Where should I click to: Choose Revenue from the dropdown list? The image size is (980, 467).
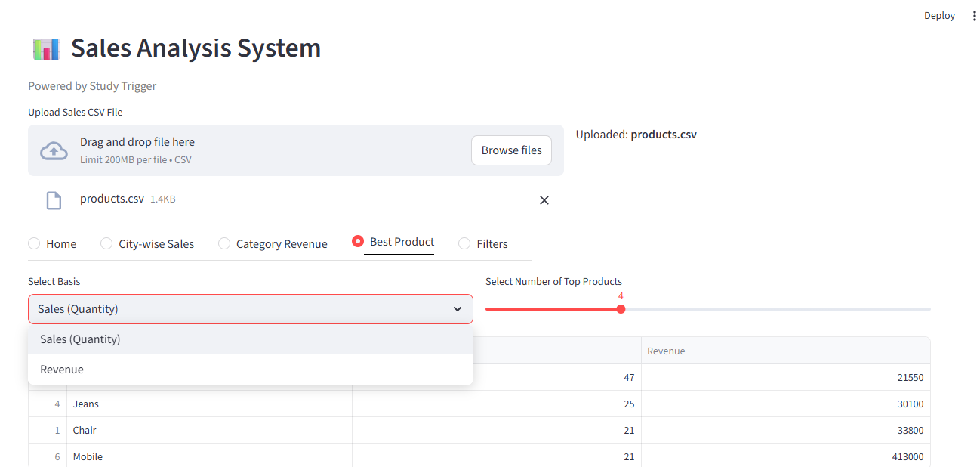click(62, 370)
